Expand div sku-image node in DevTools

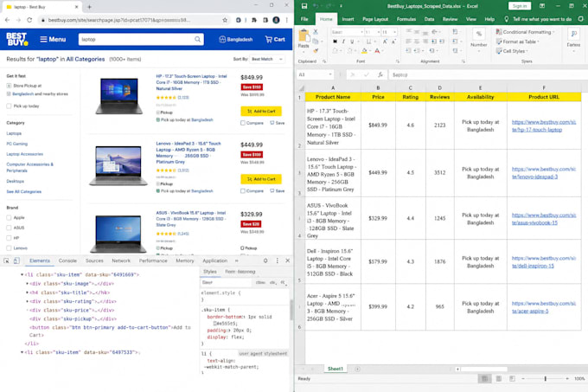(x=27, y=284)
